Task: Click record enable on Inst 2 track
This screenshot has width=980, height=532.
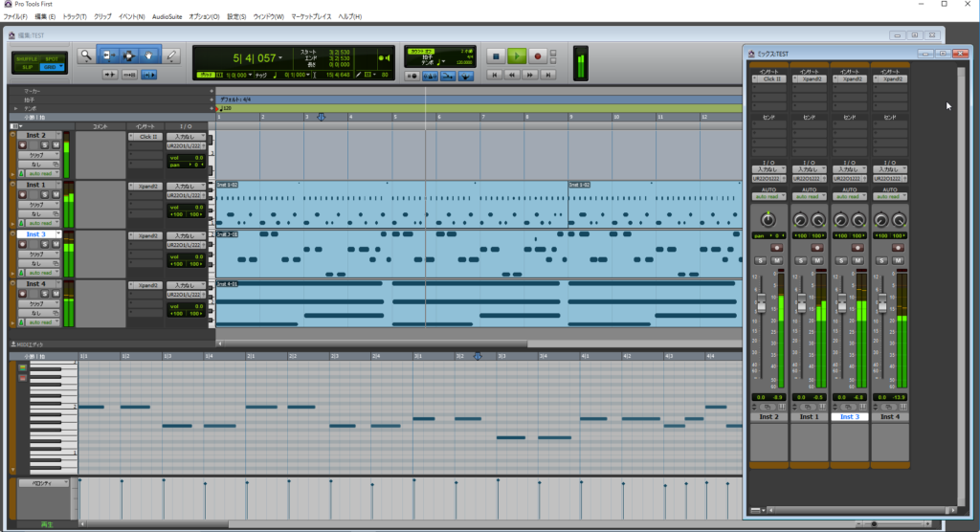Action: pyautogui.click(x=23, y=145)
